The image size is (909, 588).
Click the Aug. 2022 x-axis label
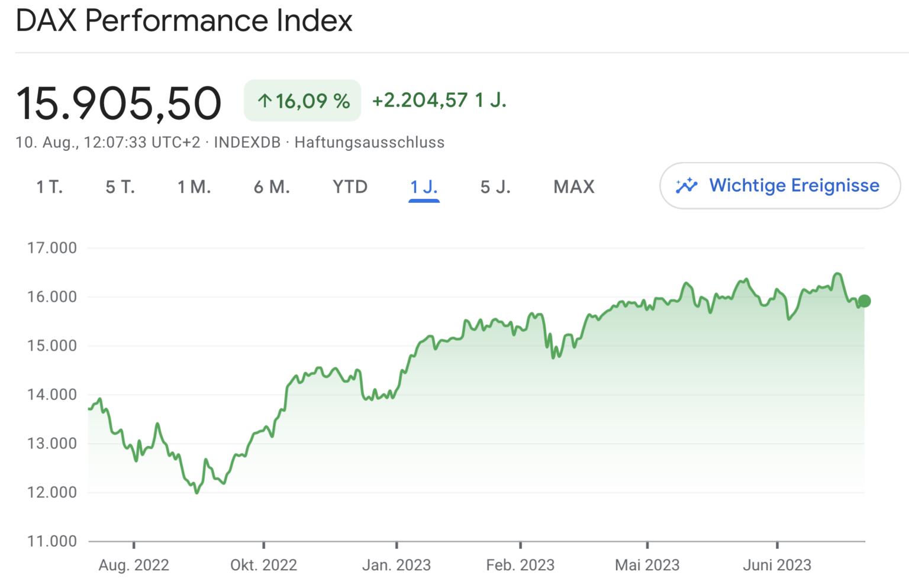tap(134, 565)
